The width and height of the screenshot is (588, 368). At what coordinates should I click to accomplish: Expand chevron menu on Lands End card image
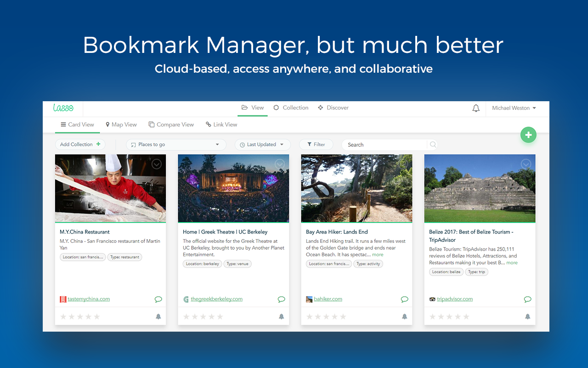coord(403,164)
